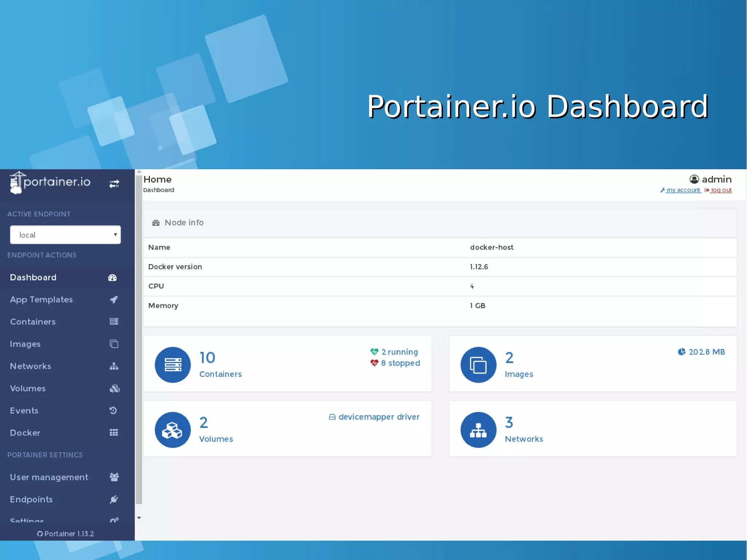
Task: Open the Images card label
Action: click(x=519, y=374)
